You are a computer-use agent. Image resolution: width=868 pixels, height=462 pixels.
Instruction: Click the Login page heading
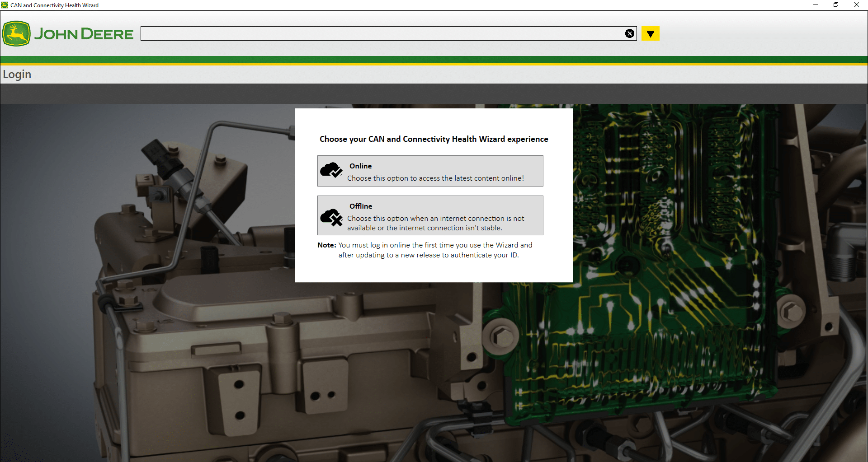coord(17,74)
